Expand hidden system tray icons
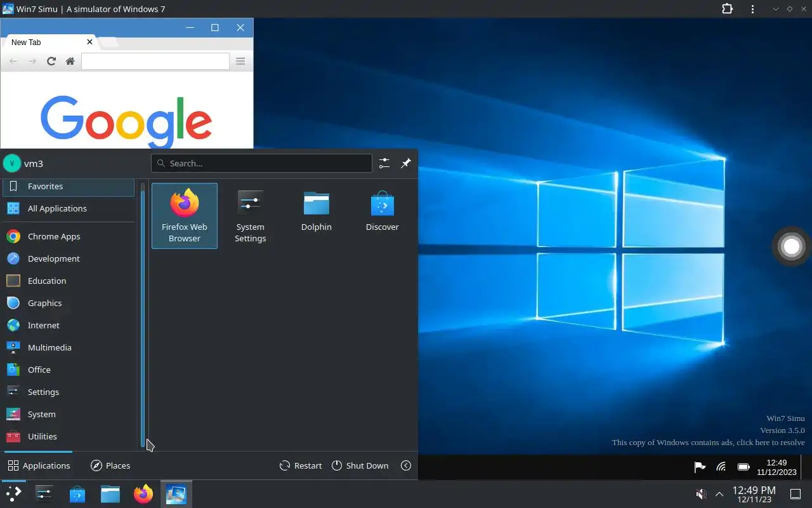The image size is (812, 508). (719, 494)
